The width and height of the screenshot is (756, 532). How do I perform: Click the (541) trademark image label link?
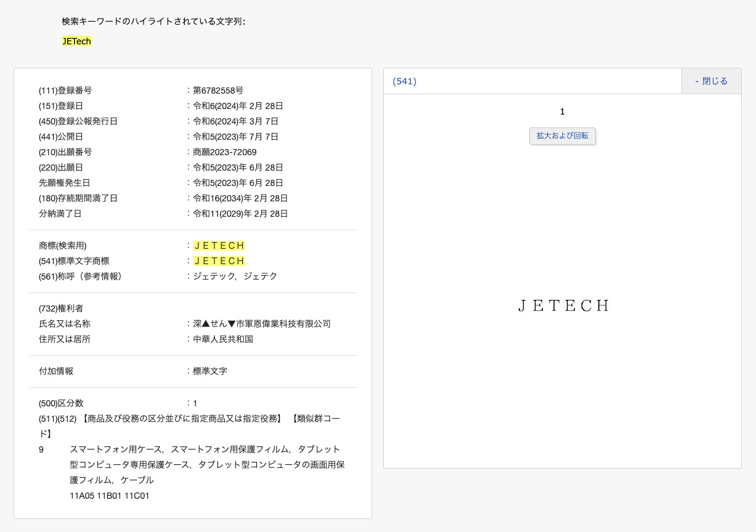(x=404, y=81)
